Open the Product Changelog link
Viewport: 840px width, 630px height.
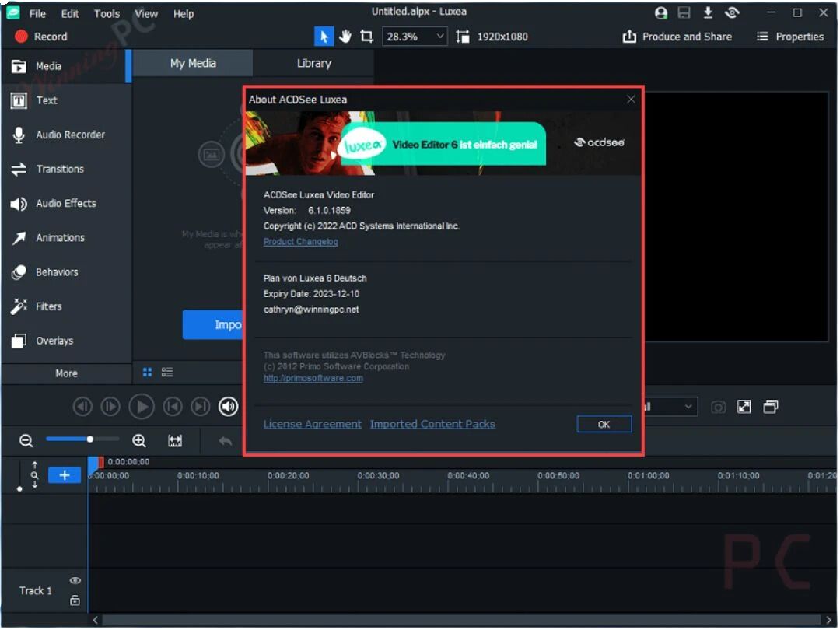pyautogui.click(x=300, y=242)
